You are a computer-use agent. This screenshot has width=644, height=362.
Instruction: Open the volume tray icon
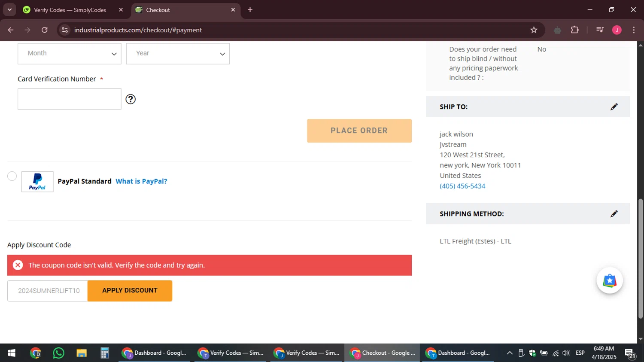click(x=566, y=353)
